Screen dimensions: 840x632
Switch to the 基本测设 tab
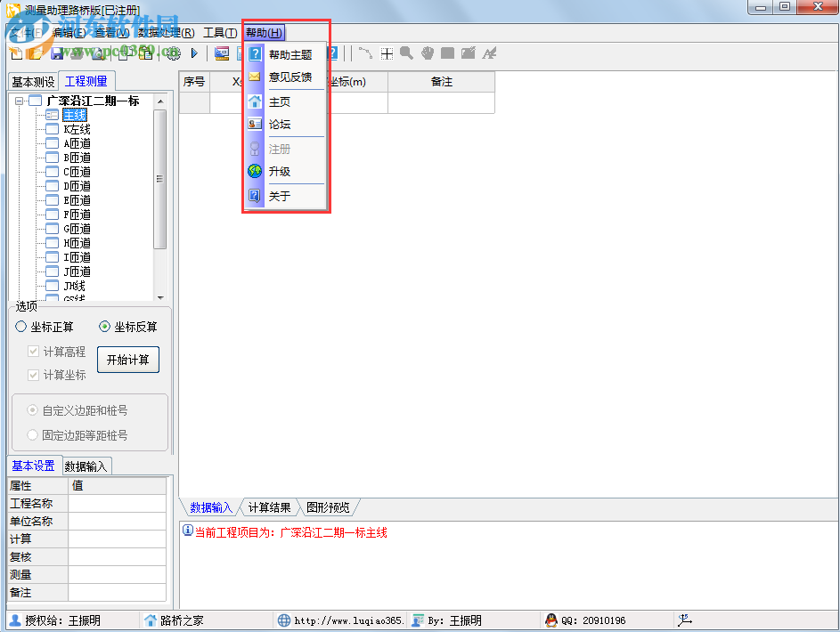tap(33, 82)
